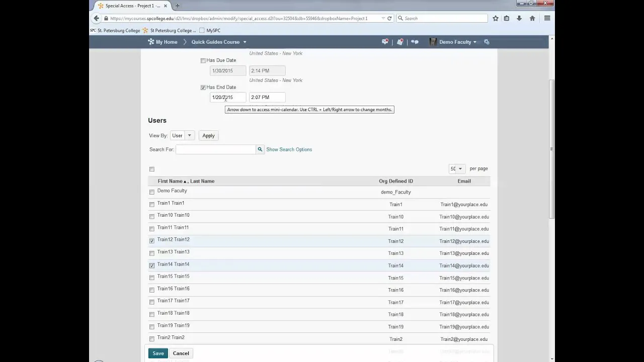Select the Train10 Train10 checkbox
644x362 pixels.
point(152,217)
